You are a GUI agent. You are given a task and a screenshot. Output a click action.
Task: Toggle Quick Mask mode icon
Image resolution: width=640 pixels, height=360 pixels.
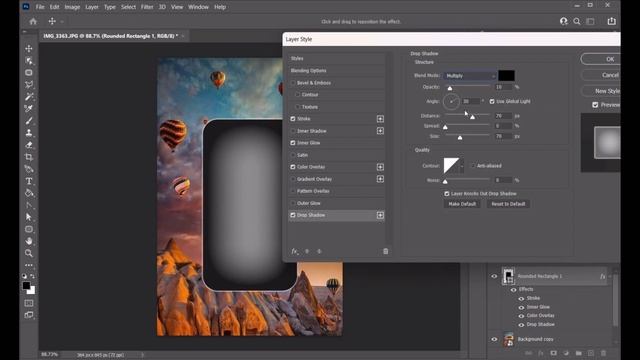pyautogui.click(x=29, y=303)
